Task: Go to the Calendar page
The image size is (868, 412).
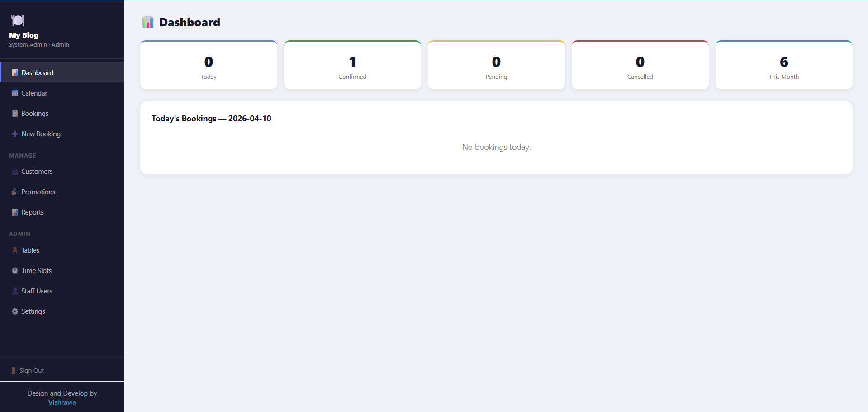Action: [34, 93]
